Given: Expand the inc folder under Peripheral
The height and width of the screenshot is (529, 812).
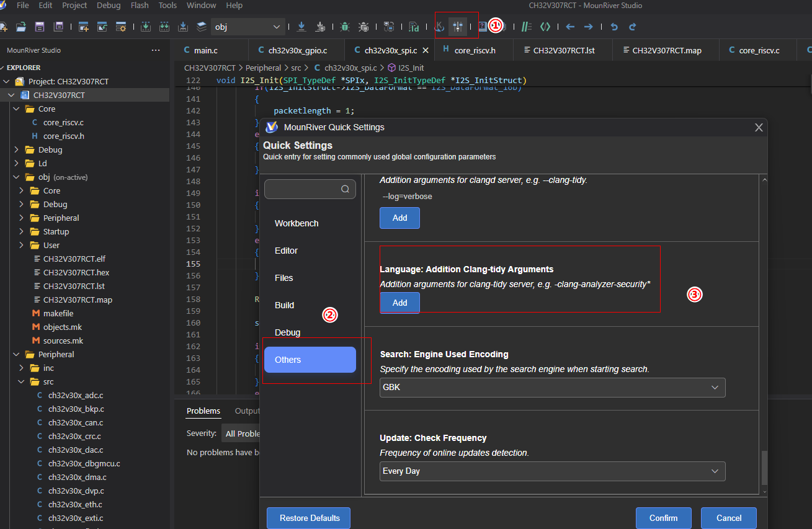Looking at the screenshot, I should [x=22, y=368].
